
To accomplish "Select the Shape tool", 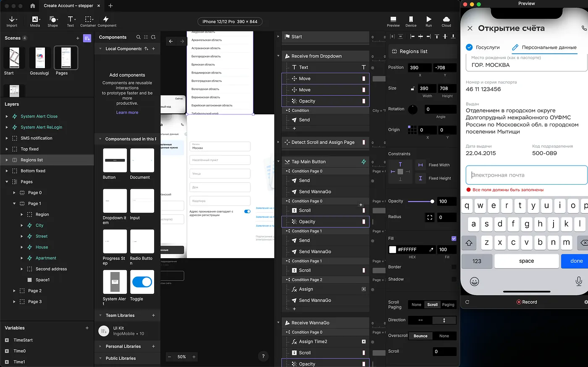I will 53,21.
